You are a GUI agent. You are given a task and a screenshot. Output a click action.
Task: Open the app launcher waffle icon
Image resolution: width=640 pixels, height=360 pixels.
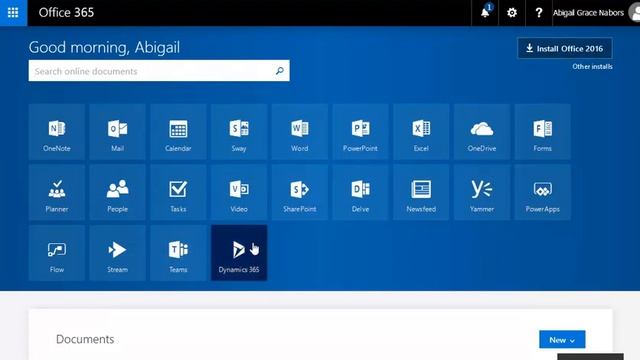point(13,13)
